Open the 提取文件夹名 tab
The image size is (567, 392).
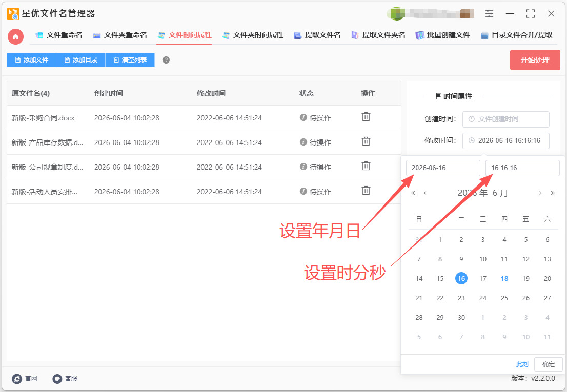coord(378,35)
